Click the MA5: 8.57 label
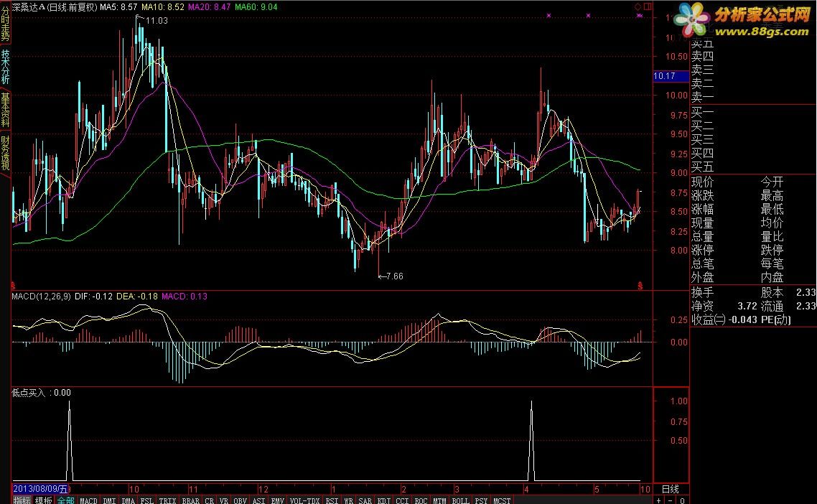Viewport: 817px width, 504px height. (118, 7)
